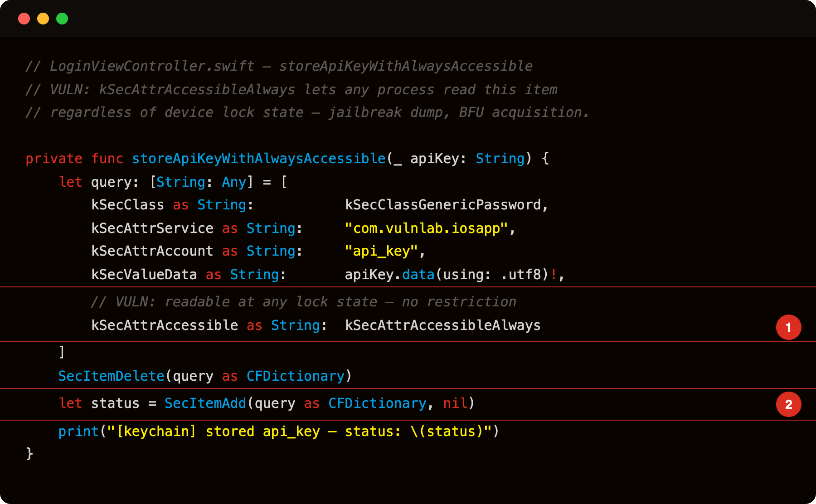This screenshot has height=504, width=816.
Task: Click the print statement's [keychain] string
Action: click(x=300, y=431)
